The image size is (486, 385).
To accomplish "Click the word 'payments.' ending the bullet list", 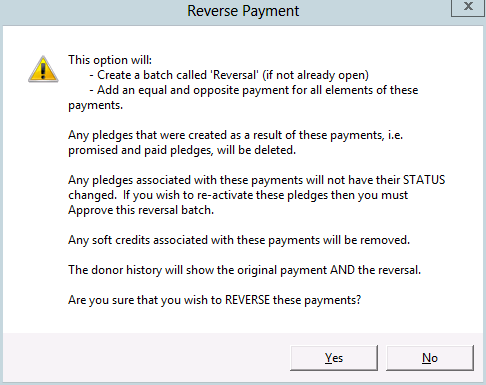I will [x=96, y=105].
